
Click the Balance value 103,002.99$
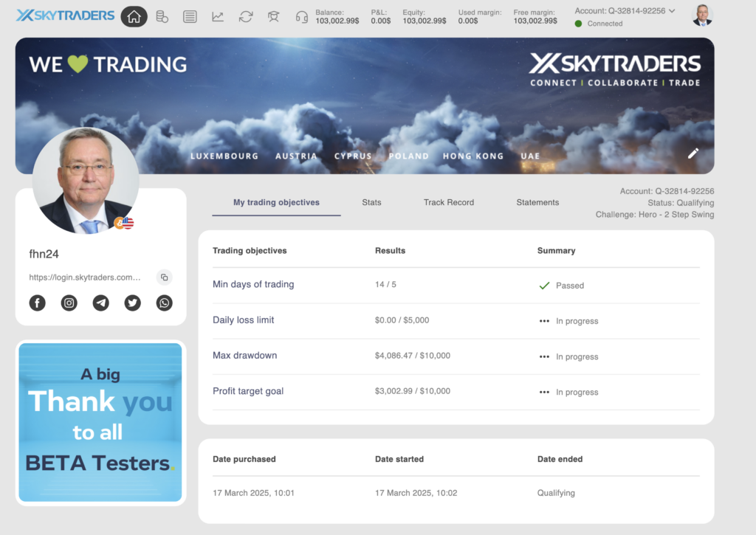pos(337,21)
